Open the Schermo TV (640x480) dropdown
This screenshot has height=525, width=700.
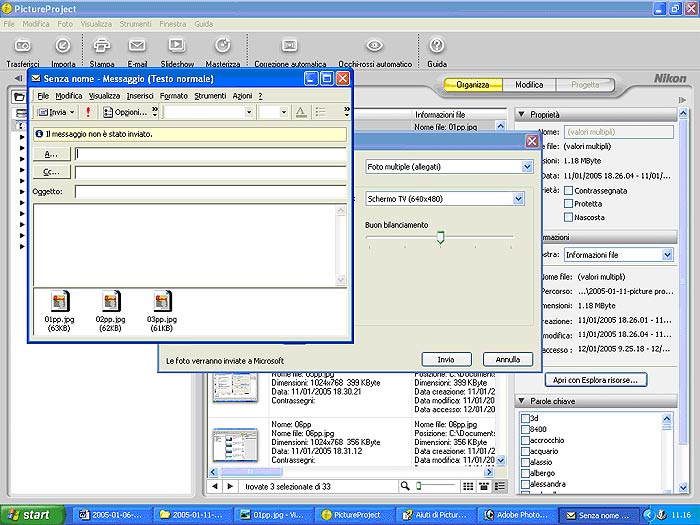[445, 199]
